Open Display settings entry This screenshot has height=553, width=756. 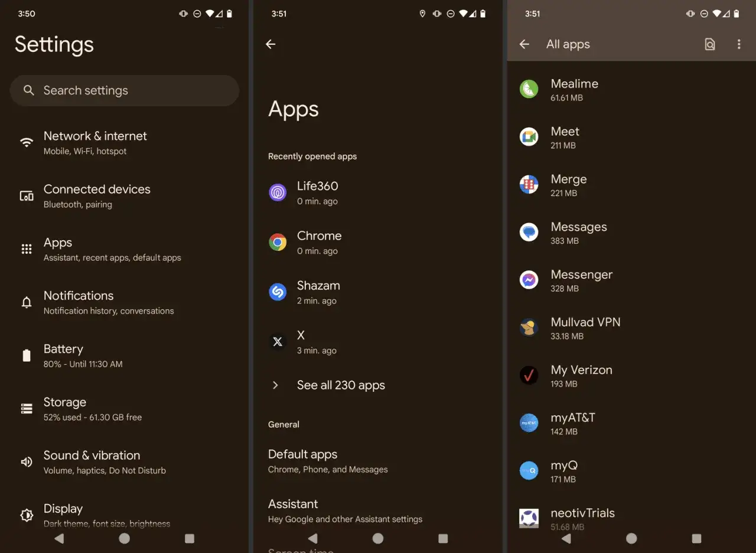tap(125, 515)
